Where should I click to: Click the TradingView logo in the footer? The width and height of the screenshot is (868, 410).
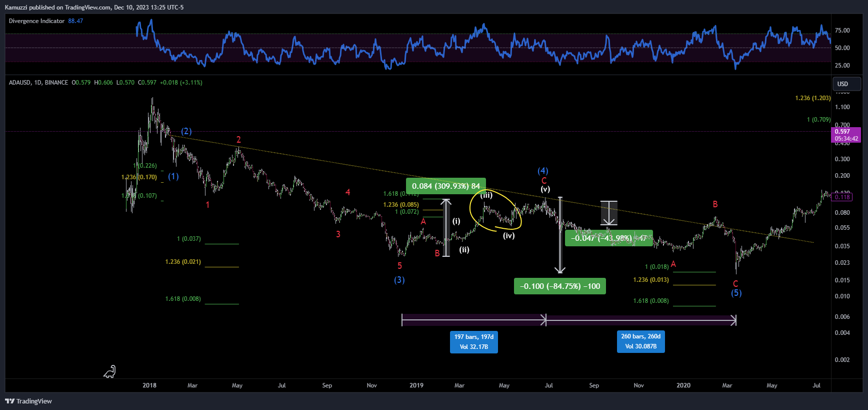[28, 401]
